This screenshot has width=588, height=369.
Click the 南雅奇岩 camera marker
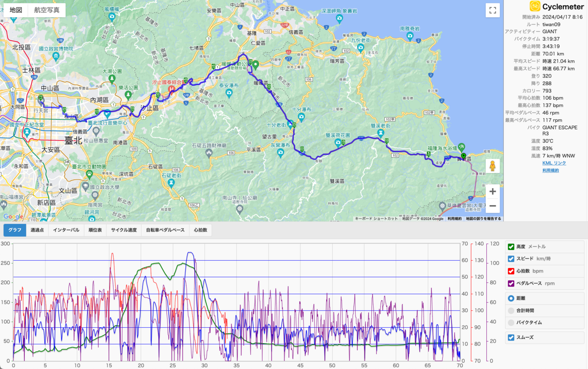coord(410,36)
